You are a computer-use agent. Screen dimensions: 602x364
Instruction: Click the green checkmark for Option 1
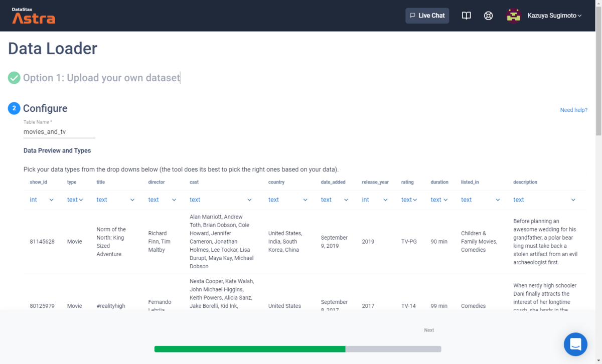pyautogui.click(x=14, y=78)
